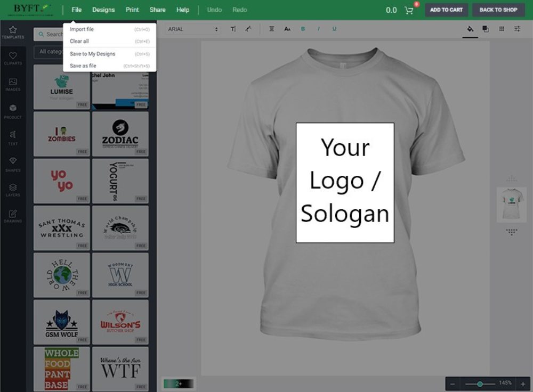
Task: Select the t-shirt product thumbnail
Action: pos(511,205)
